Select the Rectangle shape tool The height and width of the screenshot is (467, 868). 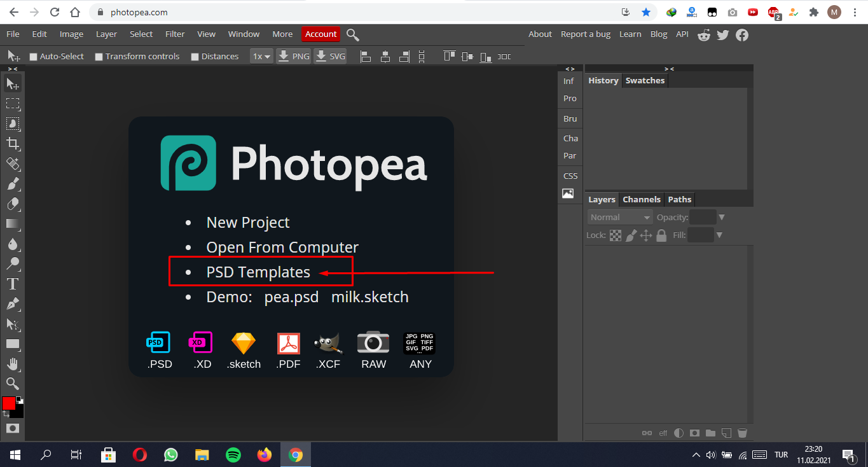coord(13,344)
